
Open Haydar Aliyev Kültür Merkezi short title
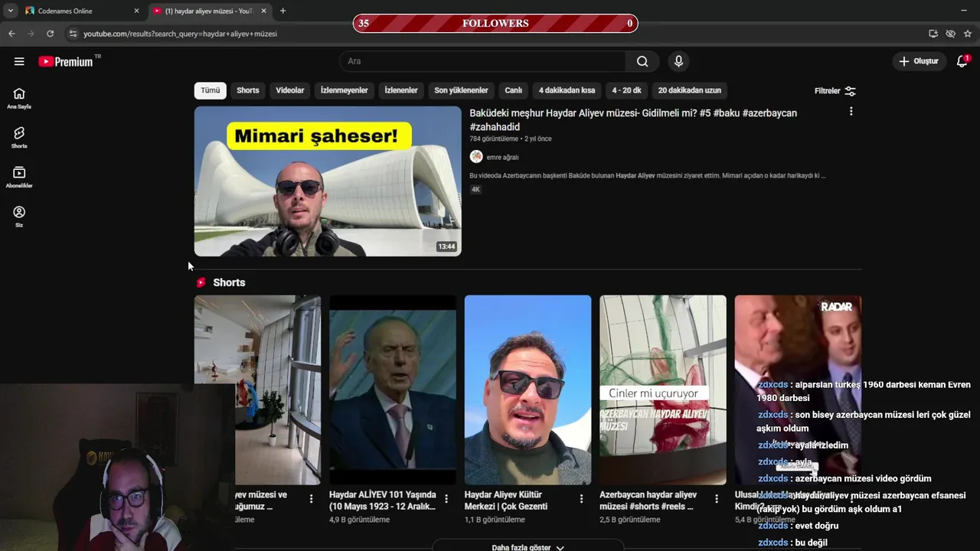(x=506, y=500)
